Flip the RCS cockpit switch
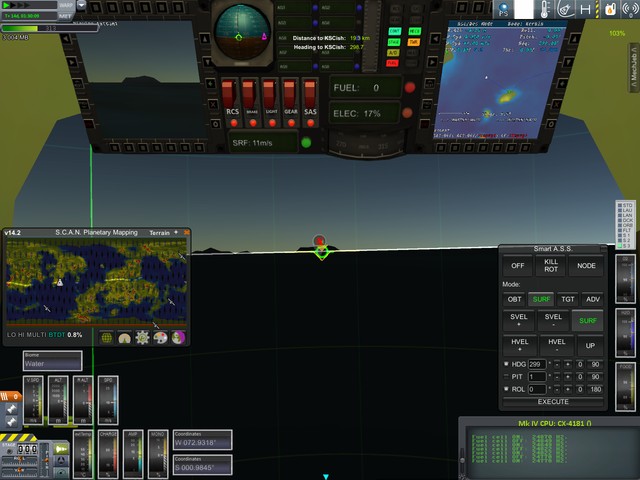 point(229,95)
